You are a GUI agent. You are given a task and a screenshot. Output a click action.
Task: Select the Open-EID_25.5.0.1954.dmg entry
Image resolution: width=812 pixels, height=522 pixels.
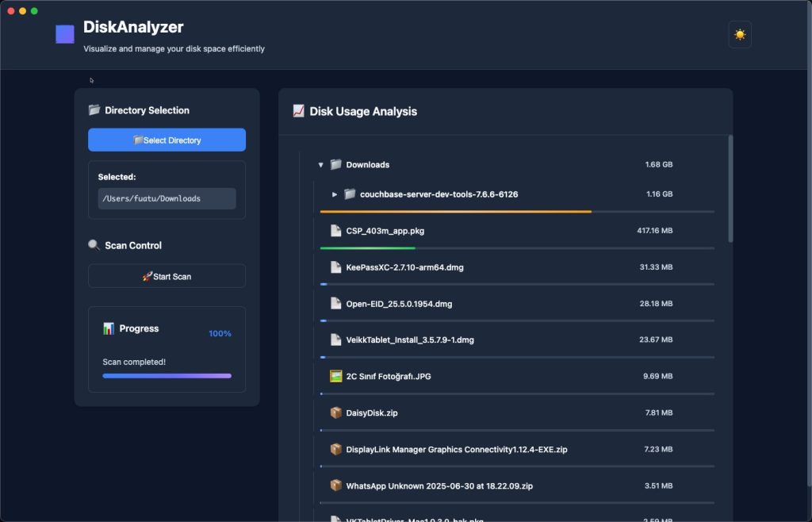click(399, 304)
